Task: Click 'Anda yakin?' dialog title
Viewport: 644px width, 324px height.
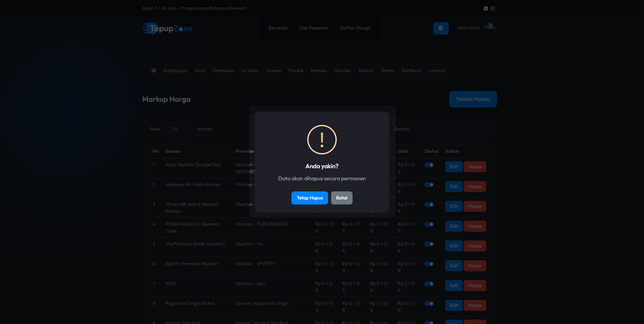Action: point(322,166)
